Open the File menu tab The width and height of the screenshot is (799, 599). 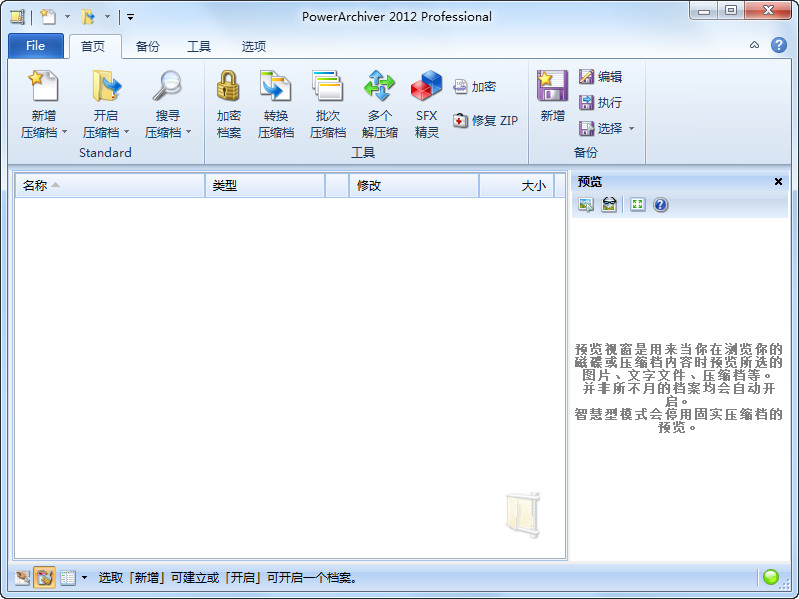36,46
